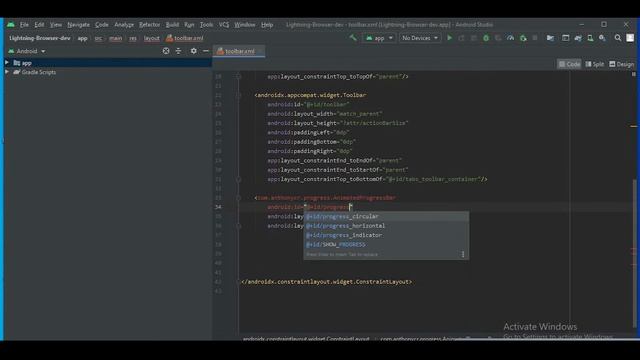The width and height of the screenshot is (640, 360).
Task: Click the res breadcrumb
Action: pos(133,38)
